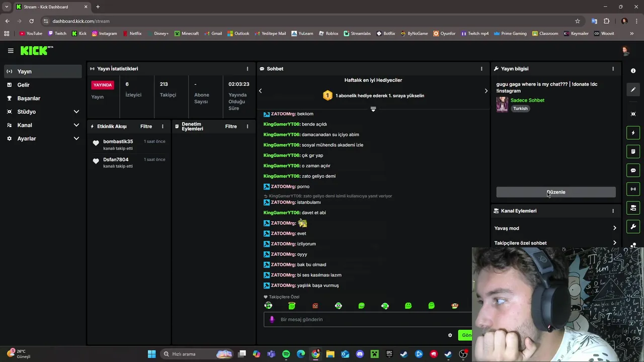Go to next gifter leaderboard slide
644x362 pixels.
(x=486, y=91)
